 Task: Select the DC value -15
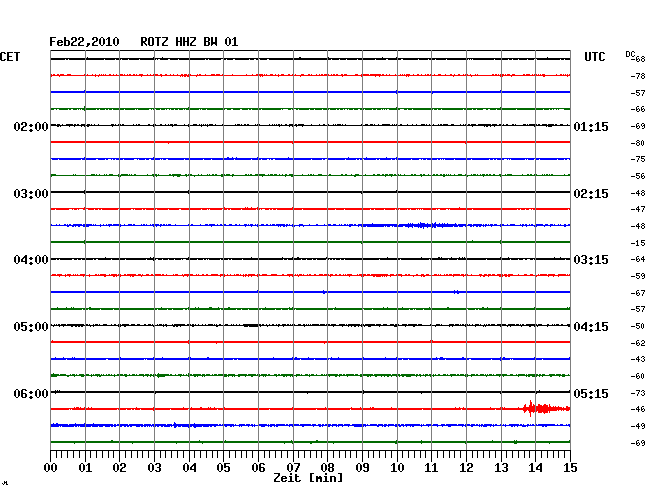[638, 243]
